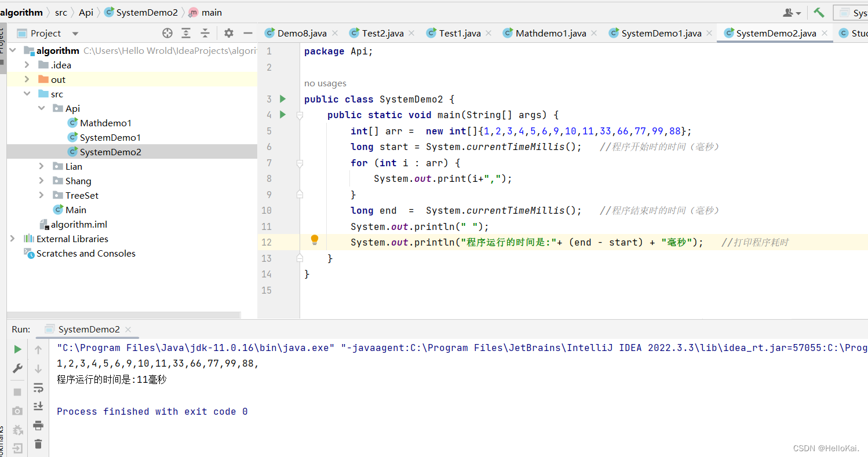Expand the Lian package
The image size is (868, 457).
tap(41, 166)
